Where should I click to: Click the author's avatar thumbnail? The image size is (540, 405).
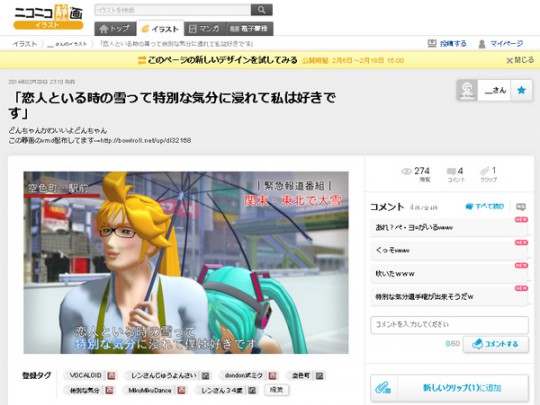click(x=467, y=90)
